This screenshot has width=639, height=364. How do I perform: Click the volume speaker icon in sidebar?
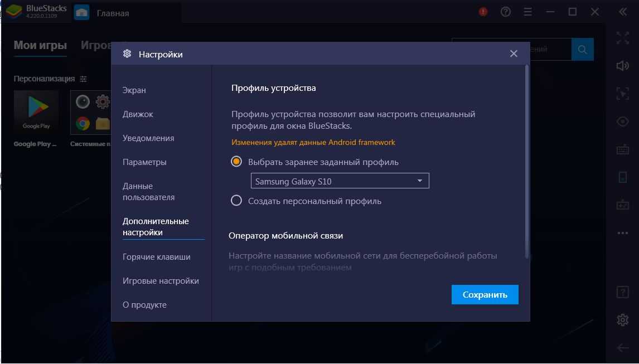coord(622,66)
